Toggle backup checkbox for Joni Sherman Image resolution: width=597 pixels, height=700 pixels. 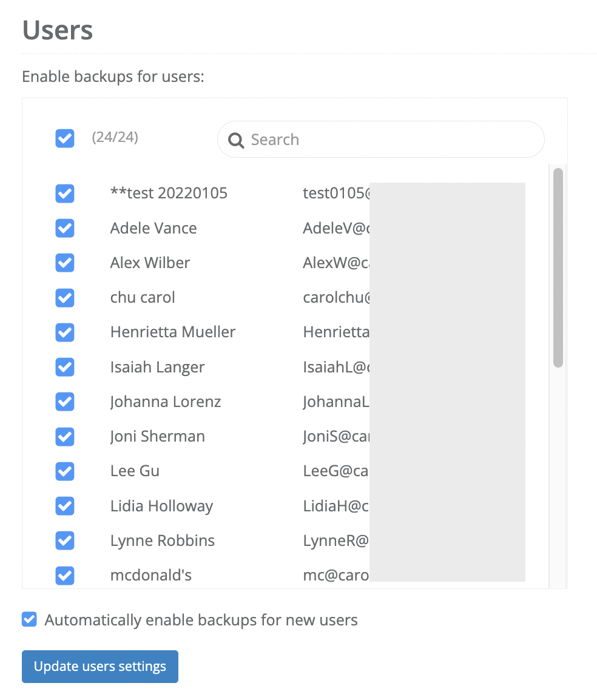[x=65, y=436]
